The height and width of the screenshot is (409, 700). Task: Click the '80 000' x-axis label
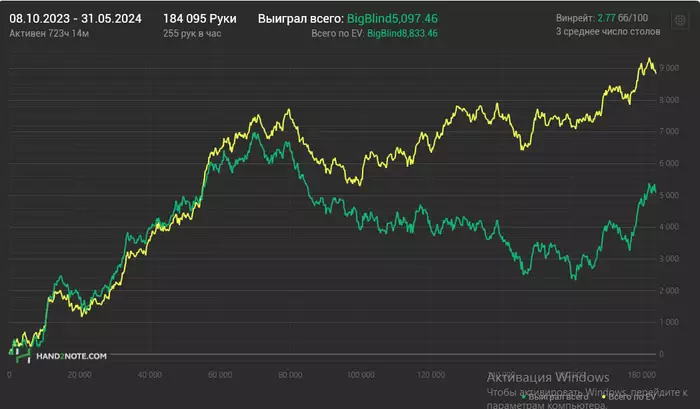click(x=290, y=375)
